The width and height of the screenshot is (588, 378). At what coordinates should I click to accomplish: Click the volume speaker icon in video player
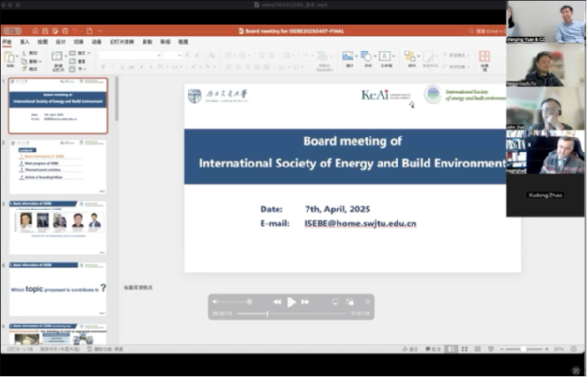[x=216, y=302]
